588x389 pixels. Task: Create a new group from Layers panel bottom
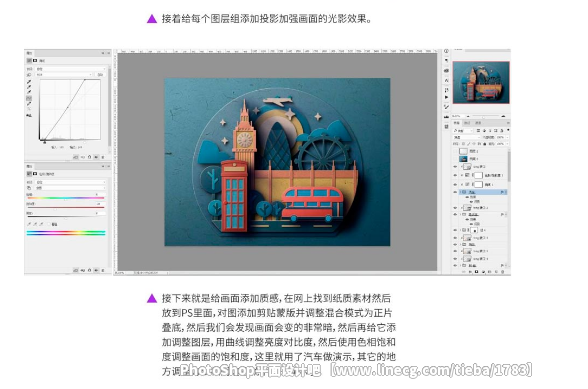(x=489, y=272)
